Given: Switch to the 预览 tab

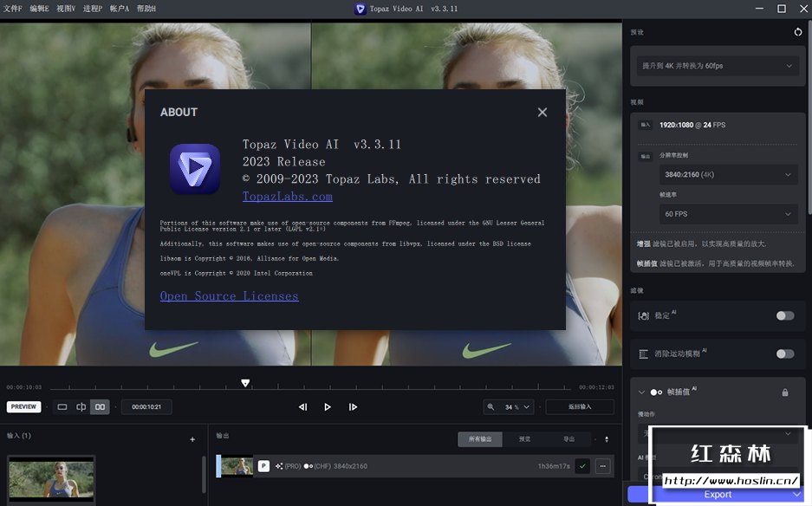Looking at the screenshot, I should [524, 439].
